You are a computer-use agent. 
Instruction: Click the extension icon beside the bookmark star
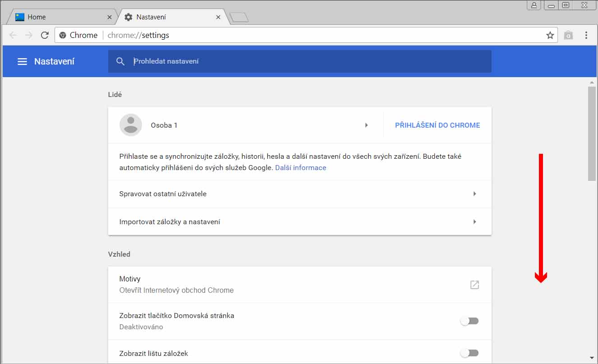coord(569,35)
